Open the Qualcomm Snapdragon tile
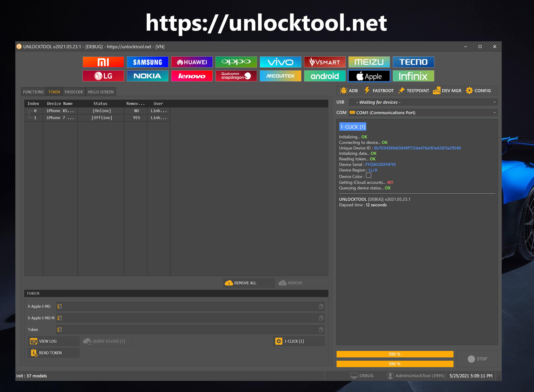Image resolution: width=534 pixels, height=392 pixels. [236, 76]
